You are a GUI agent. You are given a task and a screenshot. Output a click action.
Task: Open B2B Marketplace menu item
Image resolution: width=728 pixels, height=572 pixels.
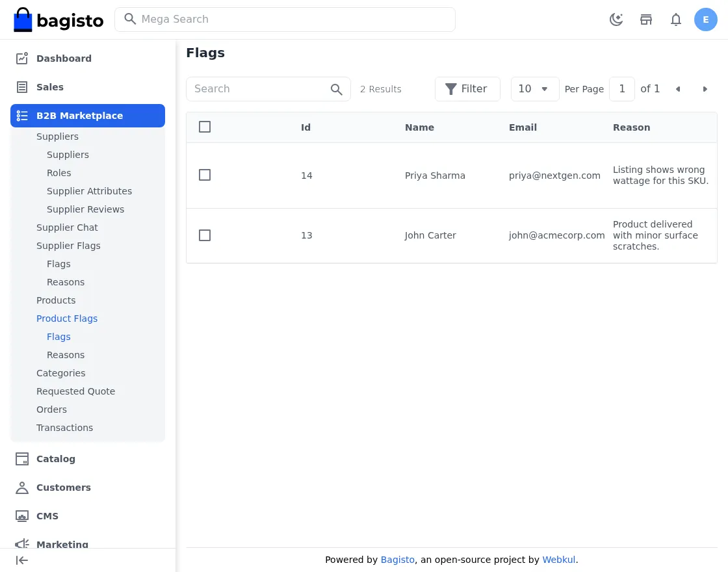(x=88, y=116)
